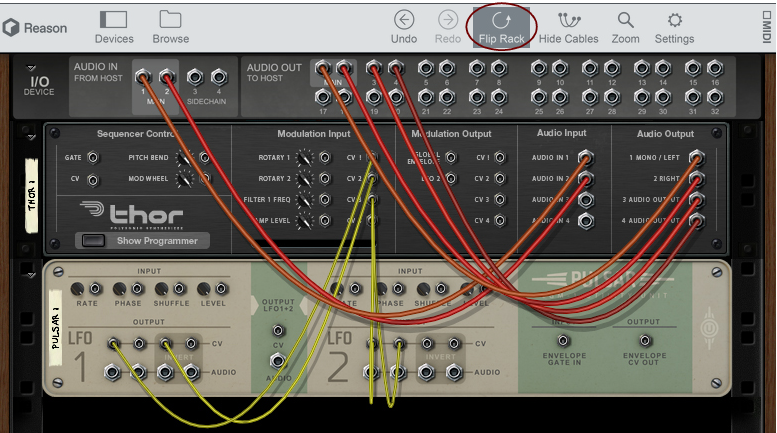
Task: Adjust the Rotary 1 trim knob
Action: [304, 158]
